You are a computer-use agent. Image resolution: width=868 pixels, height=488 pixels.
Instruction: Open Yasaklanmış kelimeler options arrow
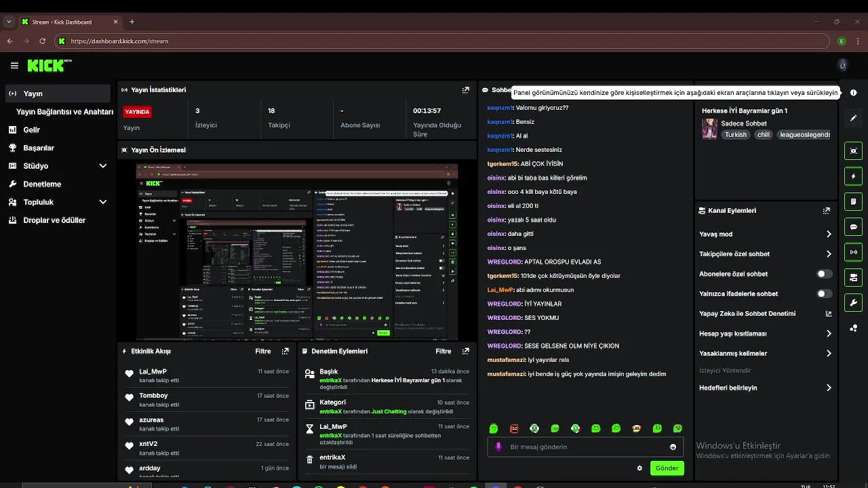[x=829, y=353]
